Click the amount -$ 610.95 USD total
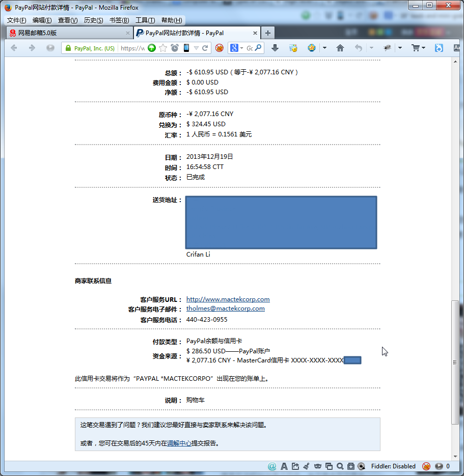The width and height of the screenshot is (464, 476). [x=207, y=72]
